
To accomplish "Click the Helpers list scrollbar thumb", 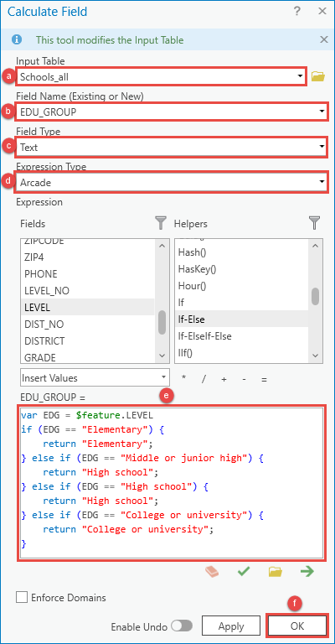I will tap(315, 296).
